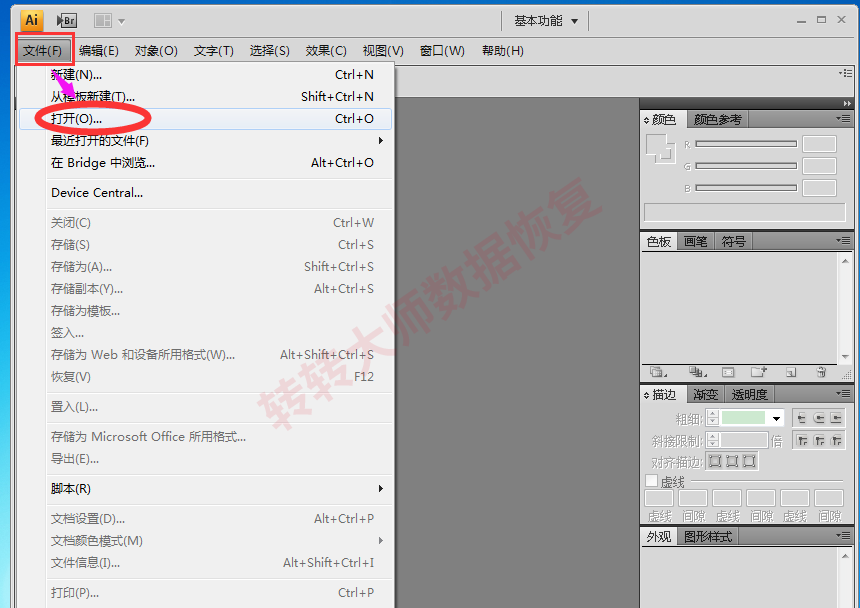
Task: Open the 色板 panel flyout menu
Action: coord(843,241)
